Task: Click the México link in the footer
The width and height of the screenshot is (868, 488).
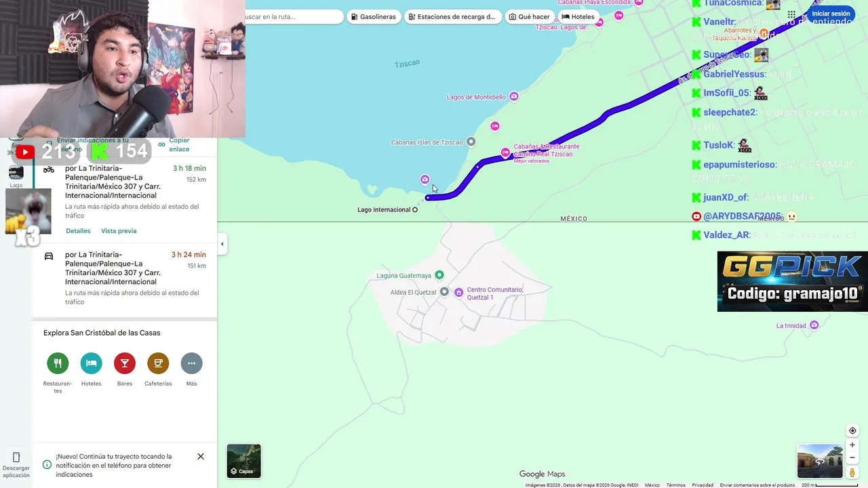Action: [652, 485]
